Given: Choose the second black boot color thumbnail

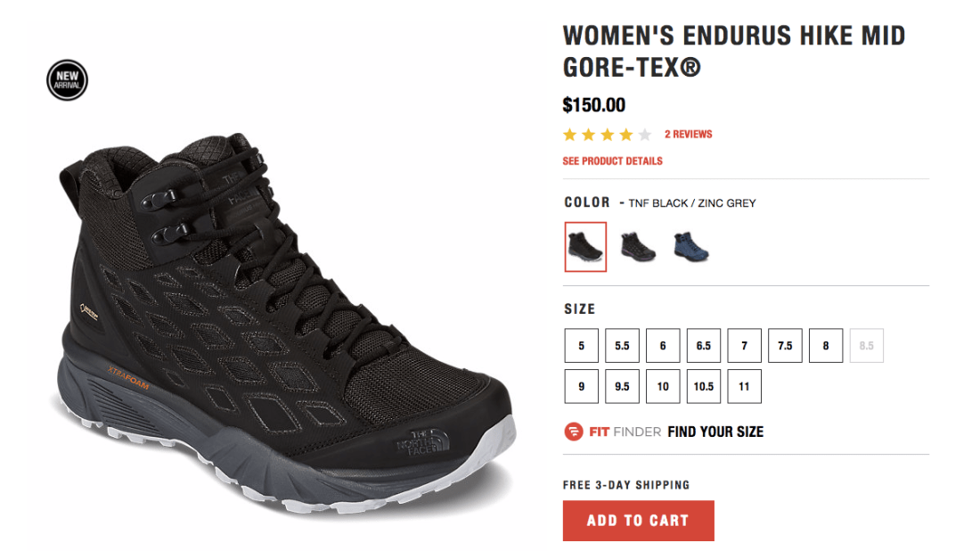Looking at the screenshot, I should pyautogui.click(x=638, y=247).
